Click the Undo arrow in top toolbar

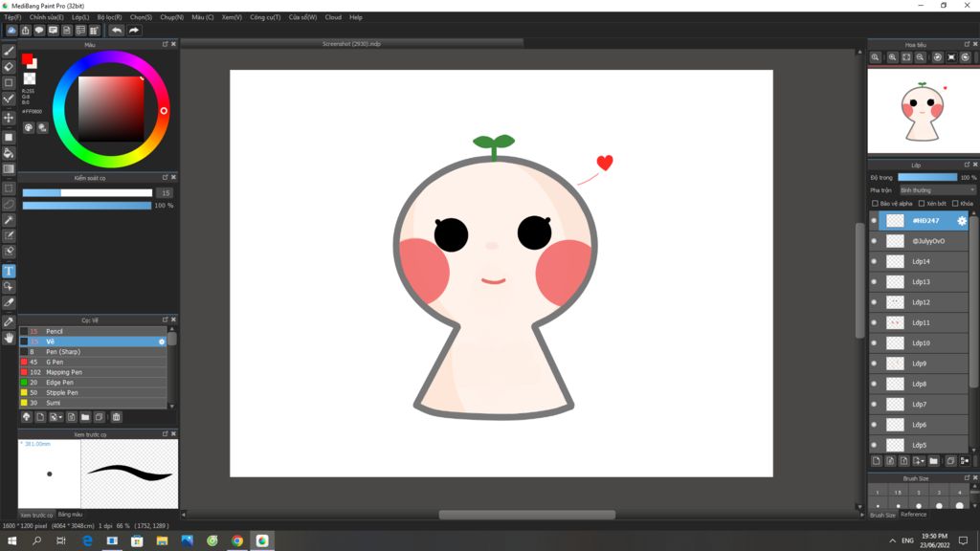[x=117, y=30]
